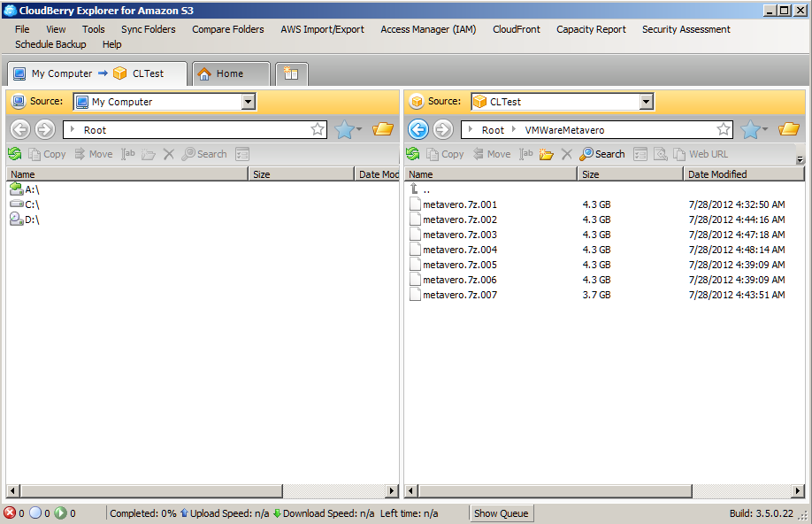Expand the arrow before Root in right breadcrumb
This screenshot has width=812, height=524.
470,129
